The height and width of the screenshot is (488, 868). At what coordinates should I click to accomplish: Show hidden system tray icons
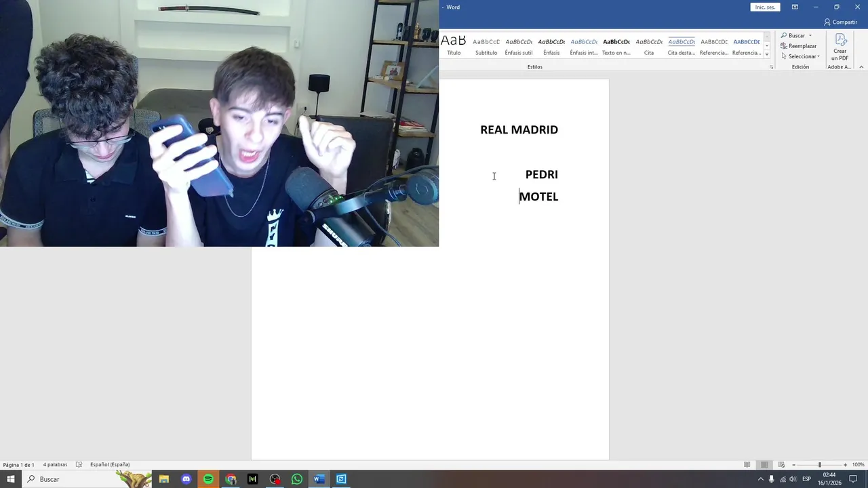[760, 479]
